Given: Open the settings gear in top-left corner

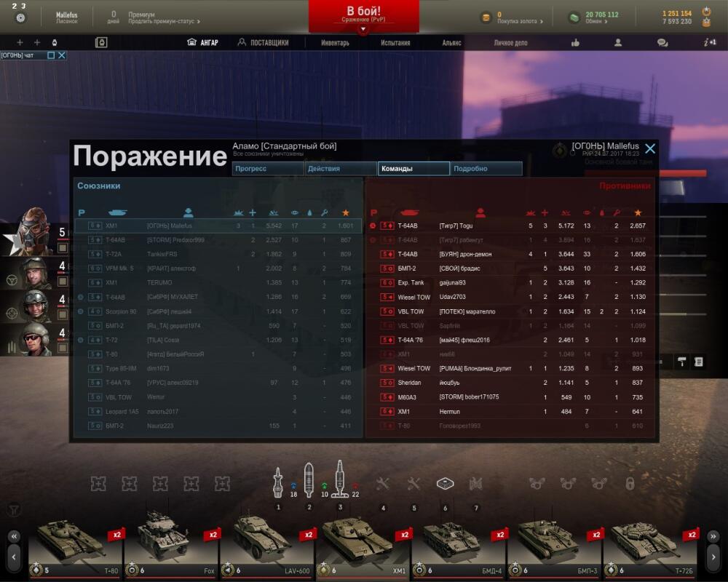Looking at the screenshot, I should click(20, 18).
